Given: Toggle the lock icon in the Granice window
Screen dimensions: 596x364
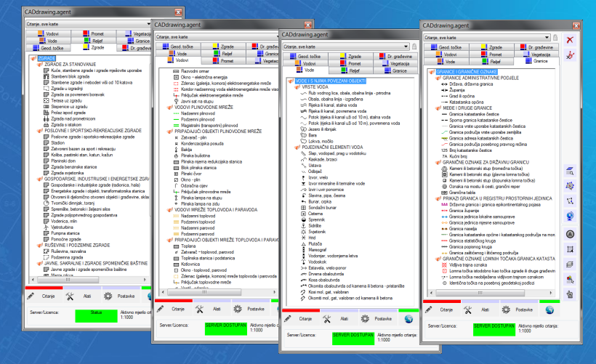Looking at the screenshot, I should coord(555,37).
